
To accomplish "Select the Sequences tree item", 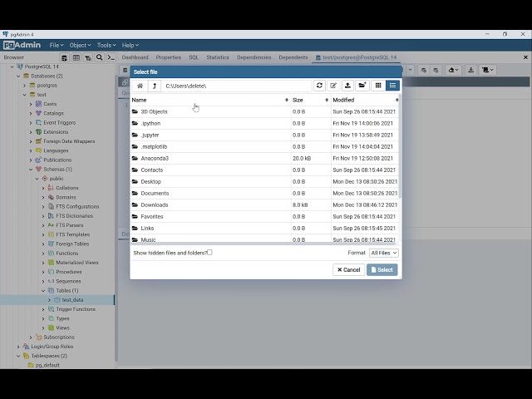I will click(68, 281).
